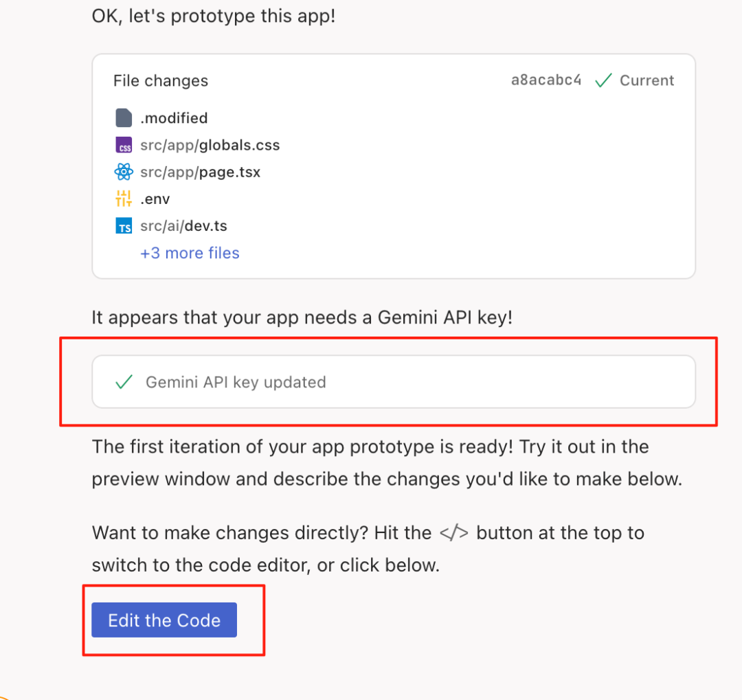Click the sliders icon beside the .env file

coord(124,199)
